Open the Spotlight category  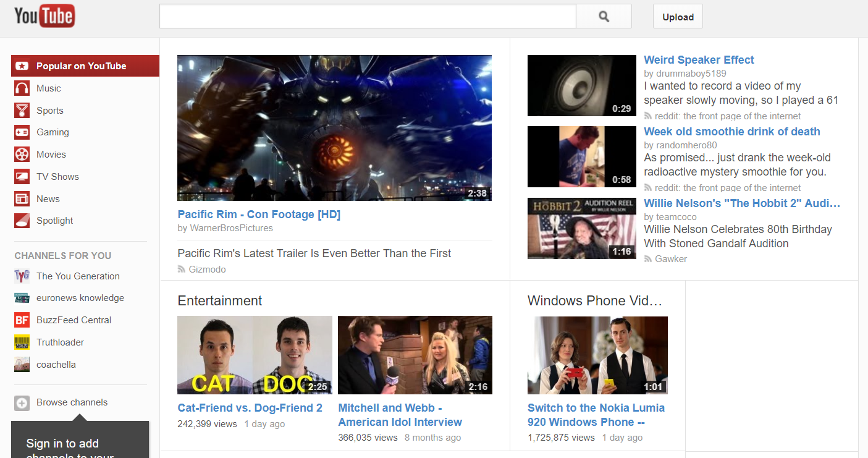click(55, 221)
